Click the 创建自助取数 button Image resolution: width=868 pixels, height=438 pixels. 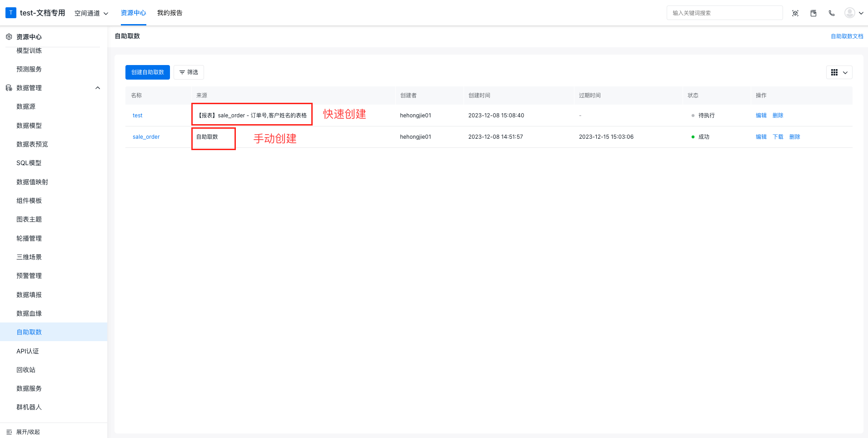(148, 72)
